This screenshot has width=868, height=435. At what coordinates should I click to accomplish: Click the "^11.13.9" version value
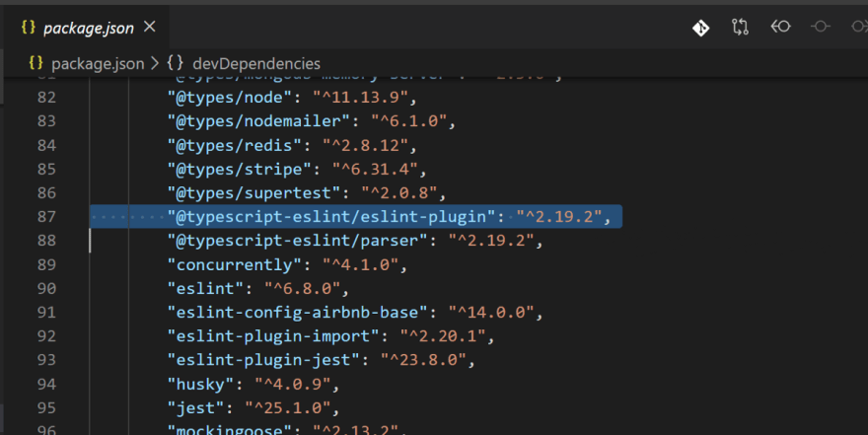[x=360, y=98]
